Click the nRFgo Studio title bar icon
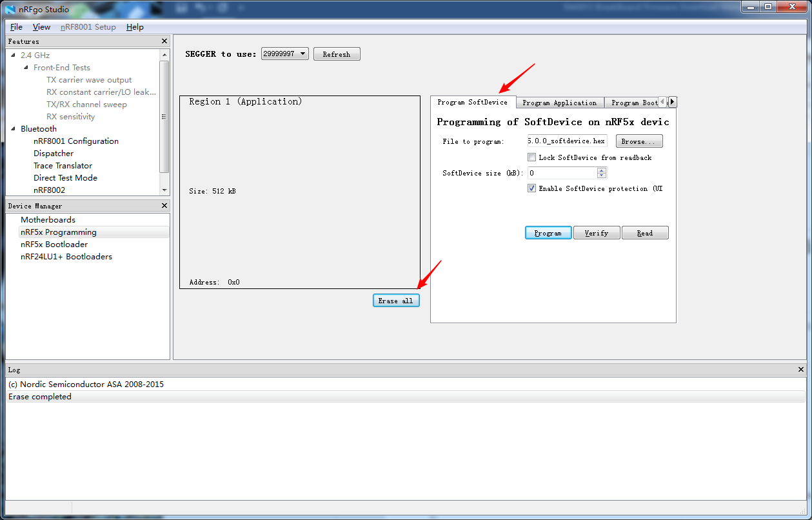This screenshot has width=812, height=520. 11,9
